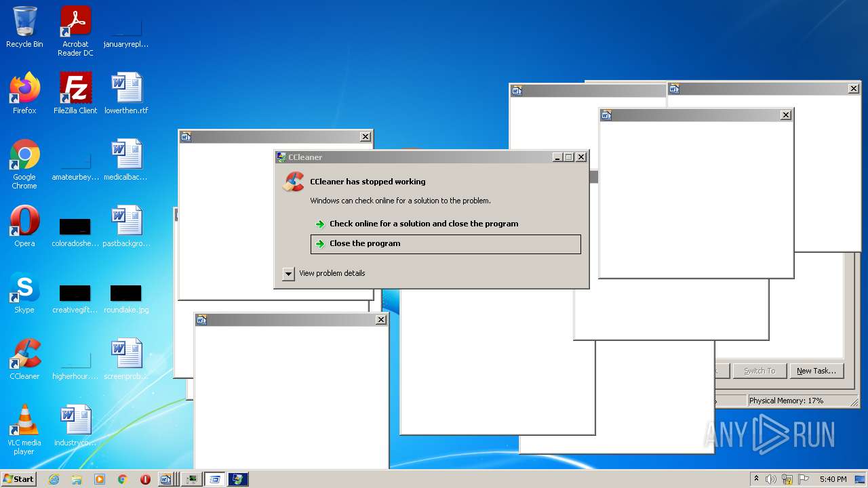The height and width of the screenshot is (488, 868).
Task: Click the 5:40 PM clock
Action: pos(833,479)
